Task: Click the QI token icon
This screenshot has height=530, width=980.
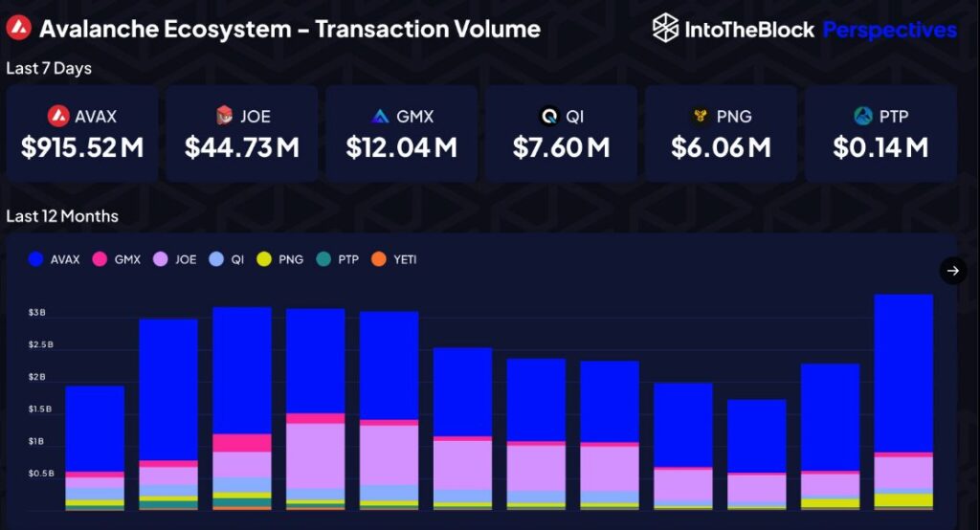Action: pos(547,117)
